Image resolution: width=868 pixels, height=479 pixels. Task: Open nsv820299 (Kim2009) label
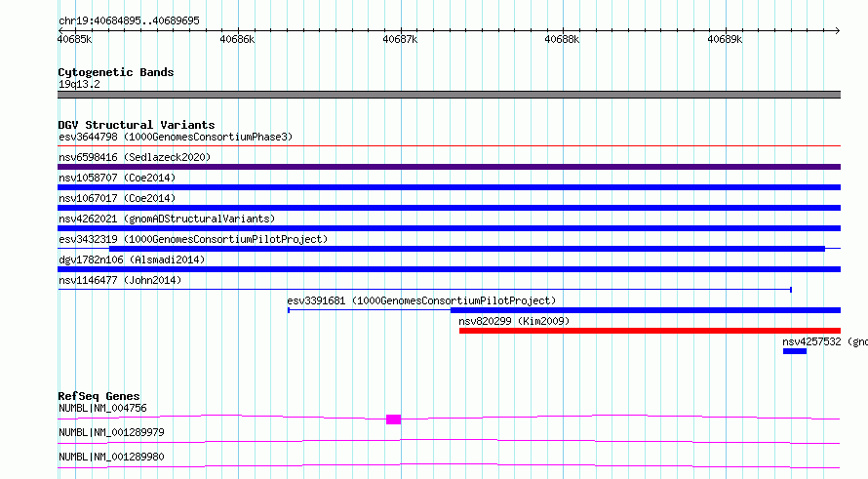(514, 321)
